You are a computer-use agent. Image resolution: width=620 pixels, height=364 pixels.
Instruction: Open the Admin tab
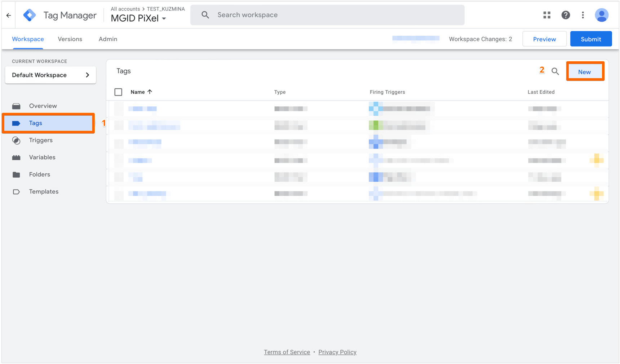[107, 39]
